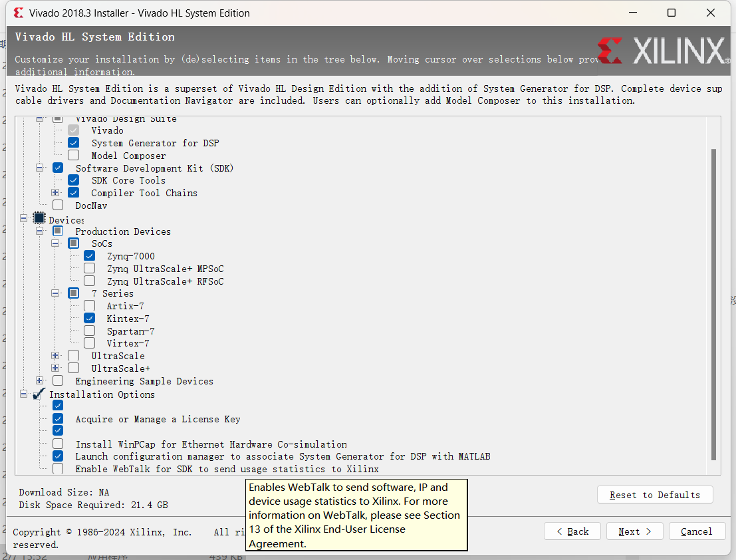Expand the UltraScale+ node
736x560 pixels.
click(55, 368)
